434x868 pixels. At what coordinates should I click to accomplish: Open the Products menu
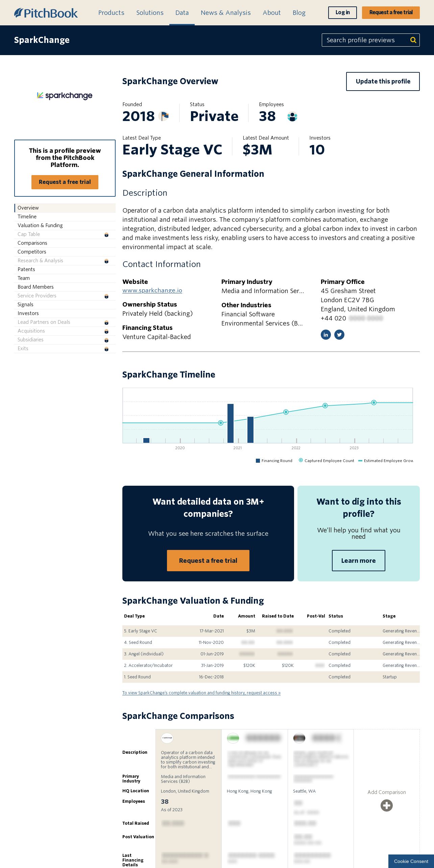111,13
